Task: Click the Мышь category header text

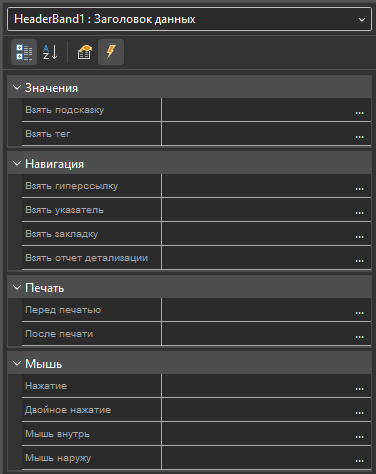Action: tap(44, 364)
